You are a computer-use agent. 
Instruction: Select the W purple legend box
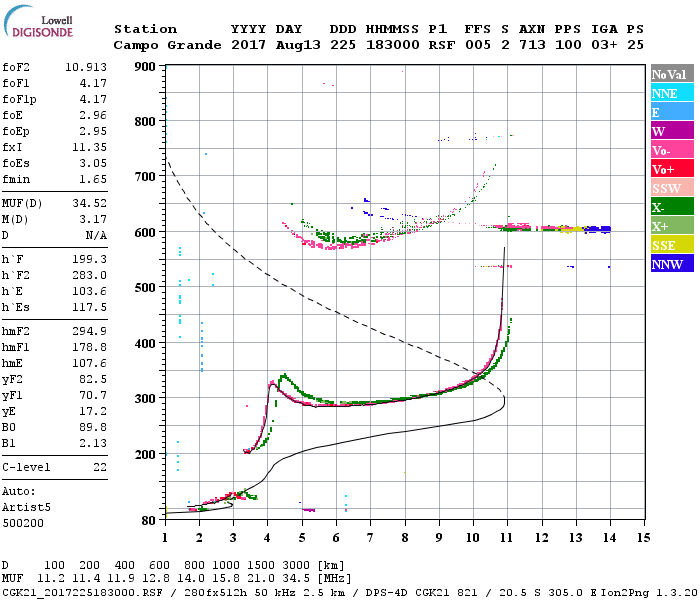tap(672, 131)
